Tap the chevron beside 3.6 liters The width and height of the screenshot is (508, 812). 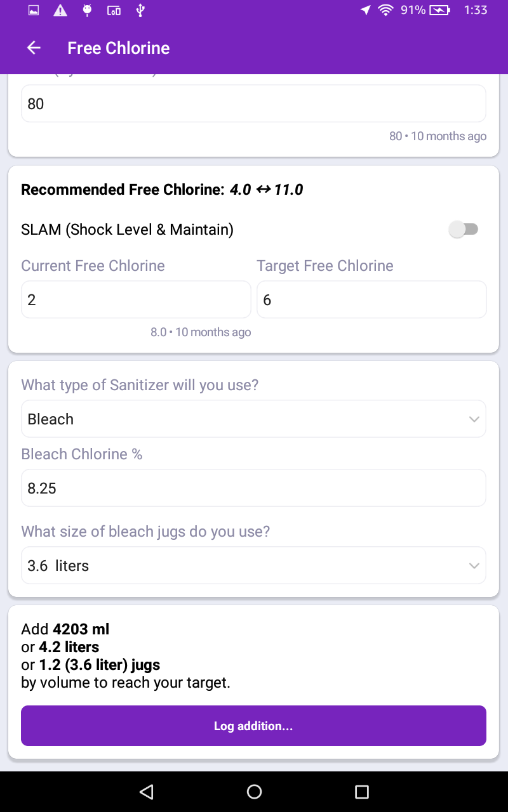point(474,565)
